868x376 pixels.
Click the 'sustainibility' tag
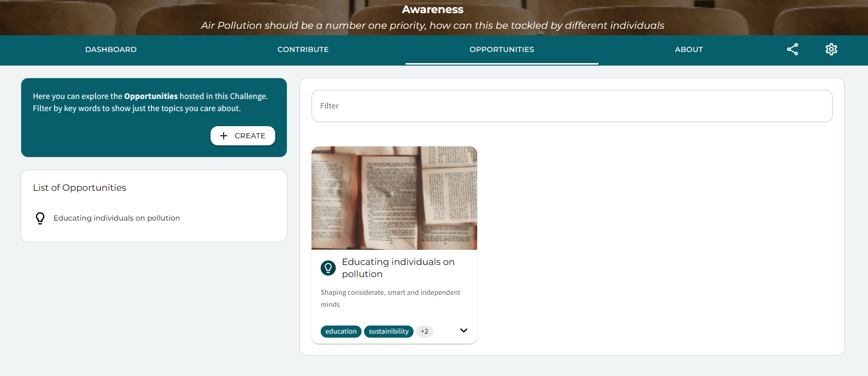click(x=388, y=332)
